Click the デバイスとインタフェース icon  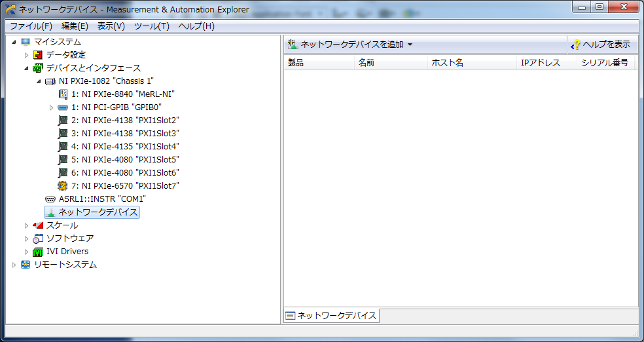click(x=38, y=68)
